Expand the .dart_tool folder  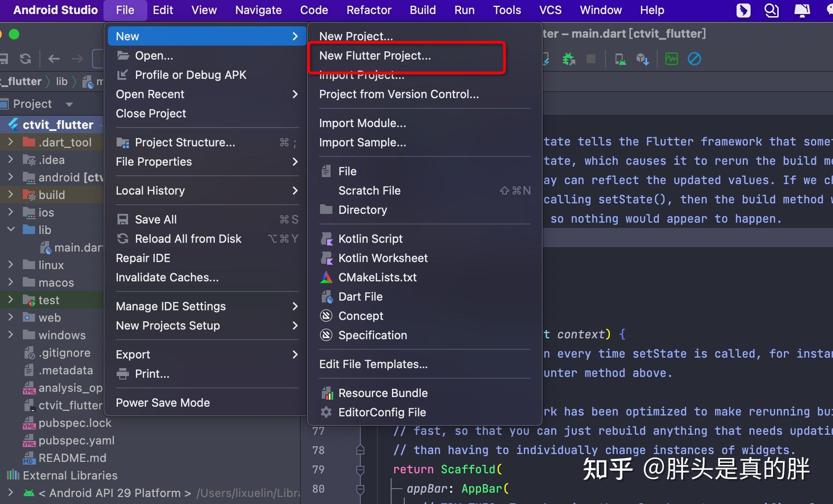tap(11, 142)
